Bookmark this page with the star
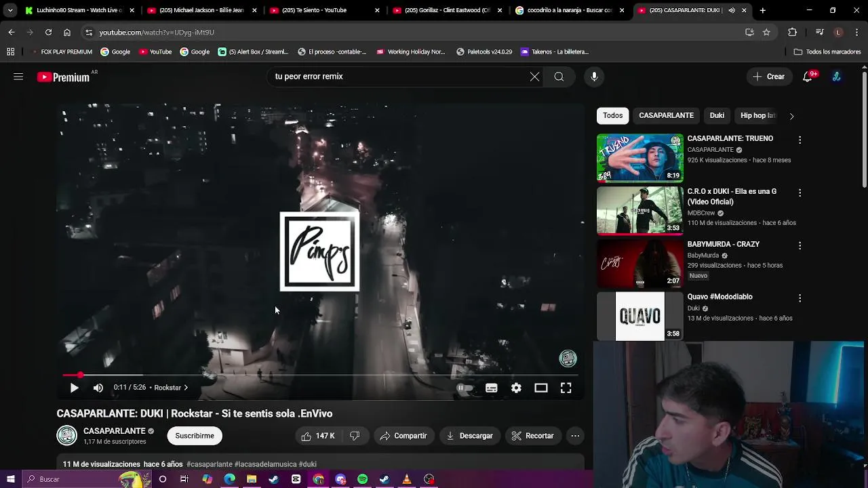 [766, 32]
